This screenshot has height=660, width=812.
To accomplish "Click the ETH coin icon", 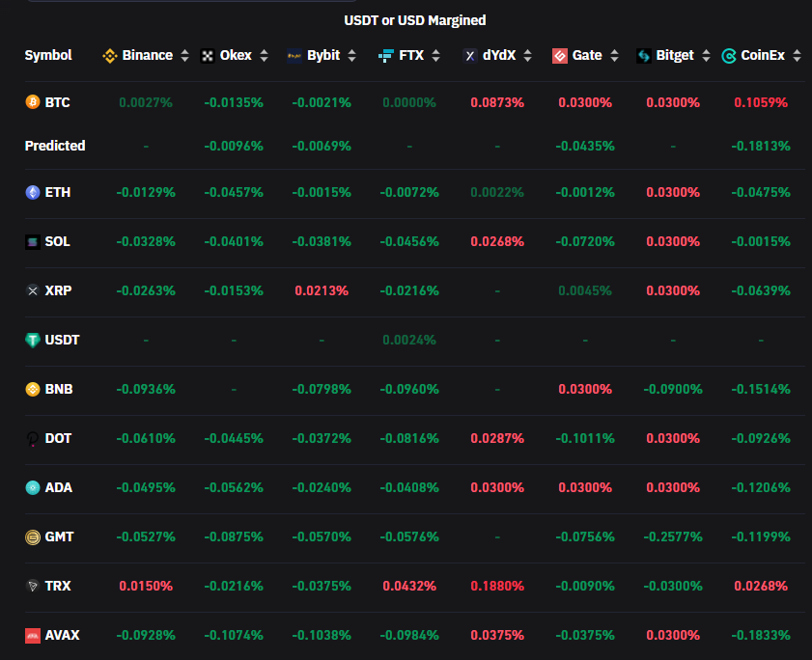I will tap(33, 193).
